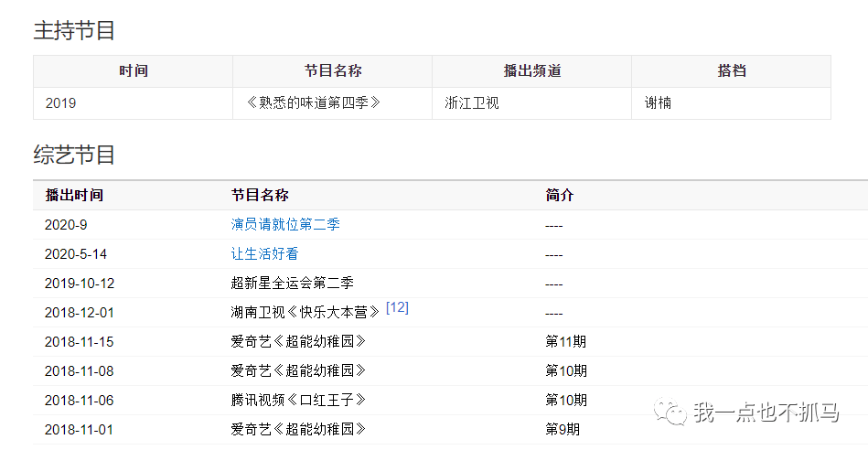
Task: Select the date 2018-11-15
Action: pos(80,343)
